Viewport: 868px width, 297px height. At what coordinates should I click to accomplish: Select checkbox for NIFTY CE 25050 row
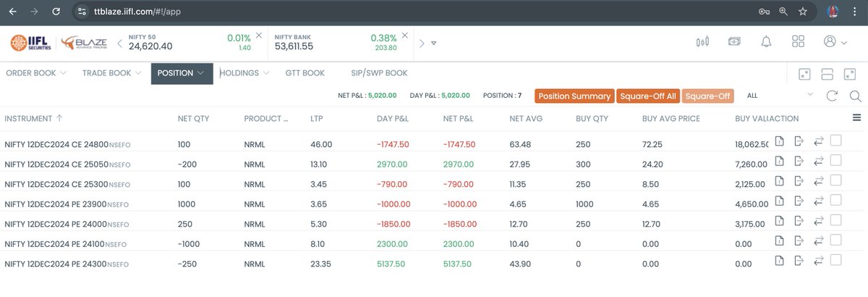point(835,160)
